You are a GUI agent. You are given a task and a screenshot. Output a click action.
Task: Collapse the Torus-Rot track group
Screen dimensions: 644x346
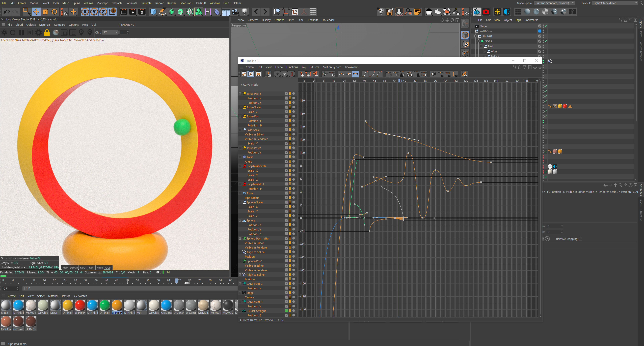240,116
